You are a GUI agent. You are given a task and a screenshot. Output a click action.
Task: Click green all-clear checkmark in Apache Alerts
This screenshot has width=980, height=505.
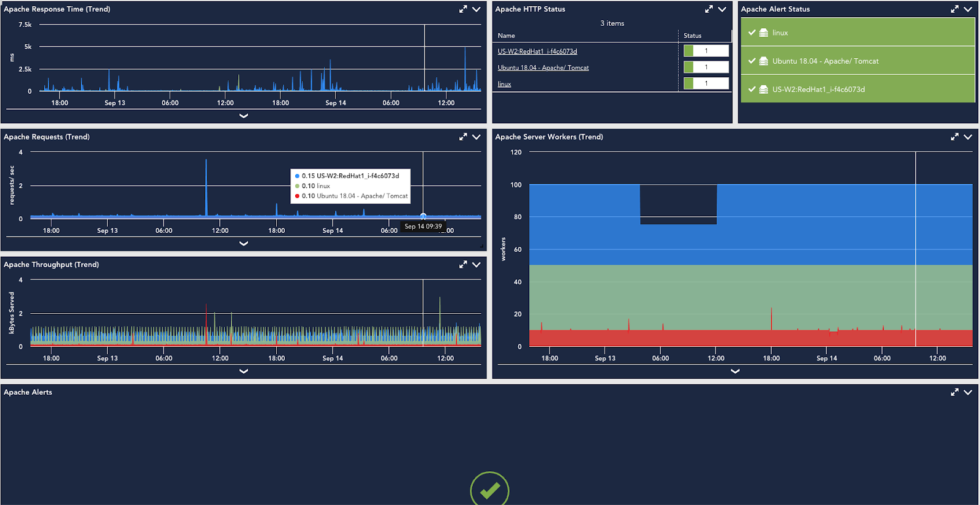[489, 490]
